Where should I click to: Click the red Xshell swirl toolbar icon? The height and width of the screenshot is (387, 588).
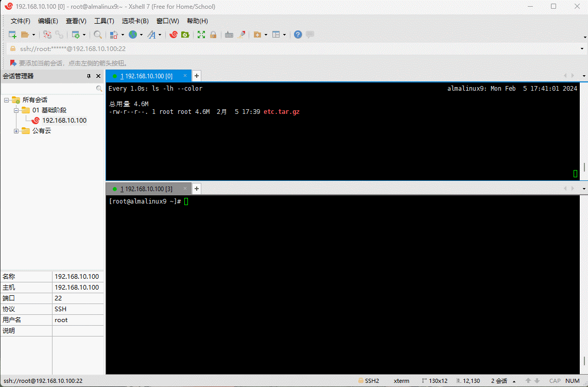(x=174, y=35)
